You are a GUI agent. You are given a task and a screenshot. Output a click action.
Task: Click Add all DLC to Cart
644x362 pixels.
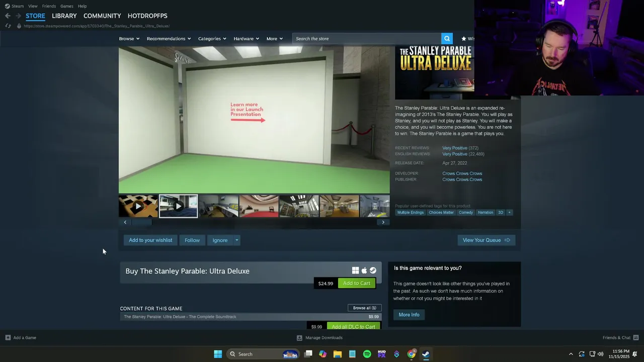coord(353,326)
